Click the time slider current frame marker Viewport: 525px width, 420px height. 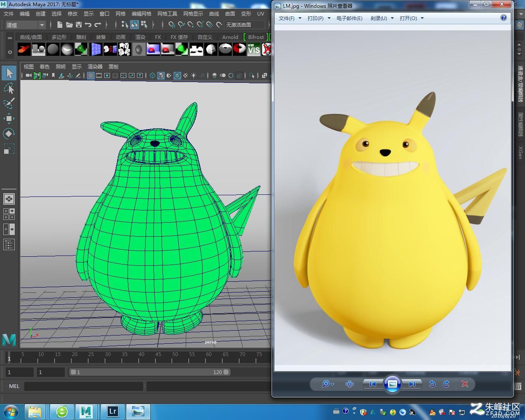(9, 358)
